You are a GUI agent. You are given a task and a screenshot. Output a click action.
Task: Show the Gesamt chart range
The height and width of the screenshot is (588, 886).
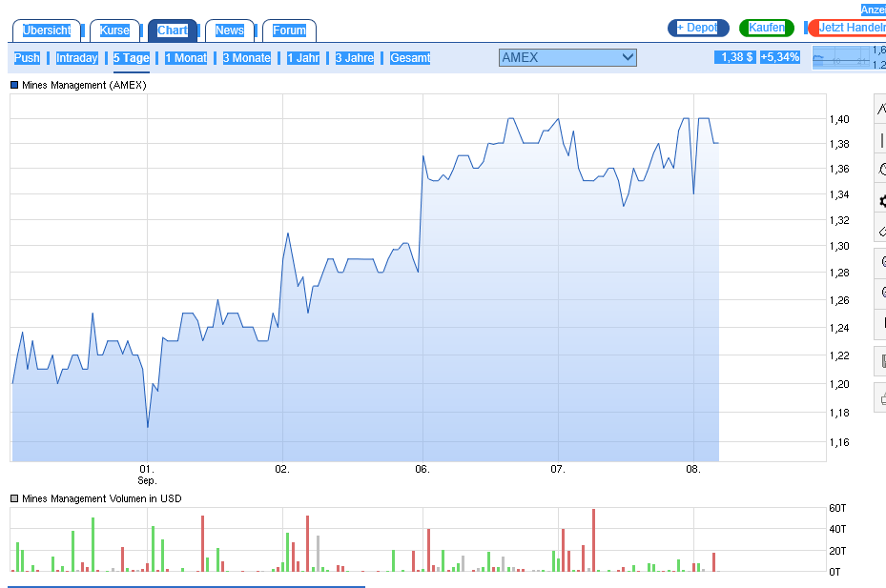[x=410, y=57]
